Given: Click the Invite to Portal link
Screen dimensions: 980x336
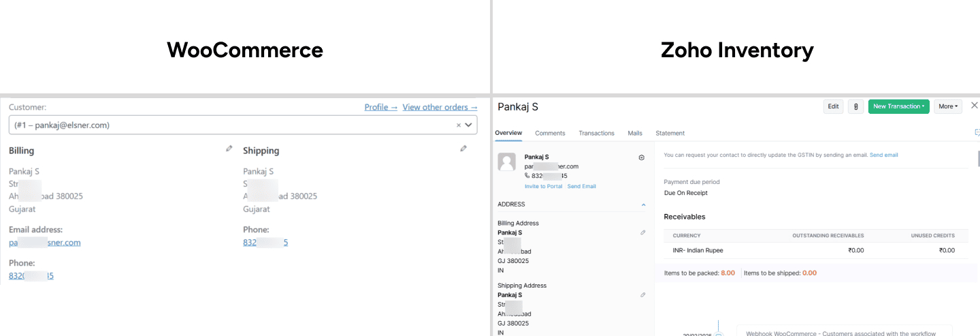Looking at the screenshot, I should [543, 186].
